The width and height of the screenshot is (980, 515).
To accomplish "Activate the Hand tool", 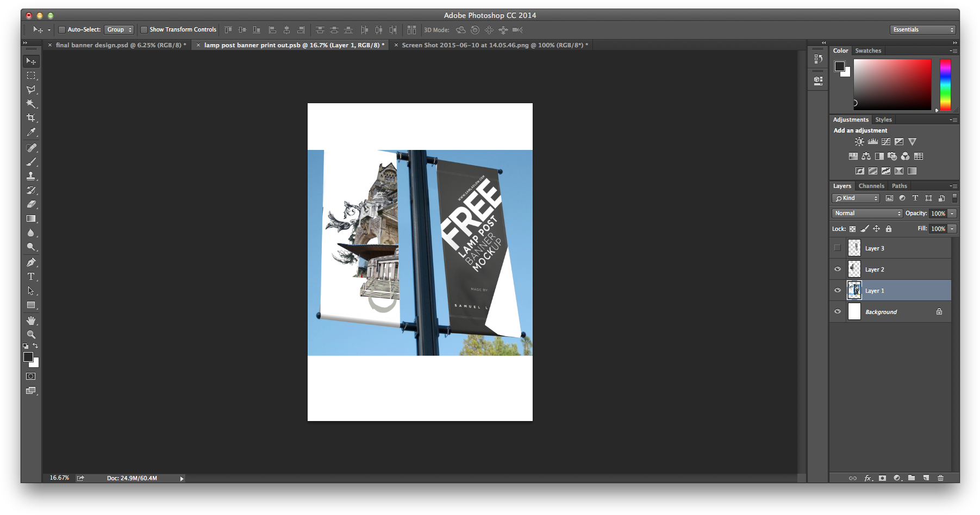I will tap(31, 321).
